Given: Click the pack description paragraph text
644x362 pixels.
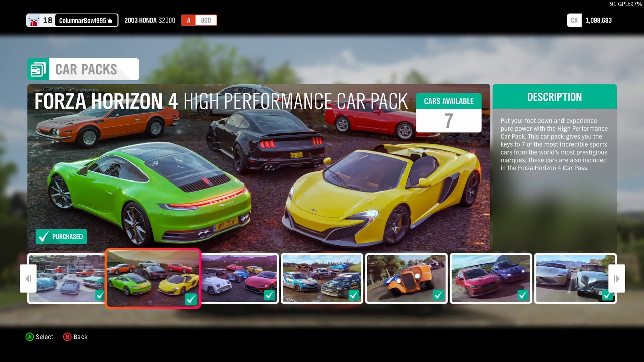Looking at the screenshot, I should pyautogui.click(x=554, y=144).
